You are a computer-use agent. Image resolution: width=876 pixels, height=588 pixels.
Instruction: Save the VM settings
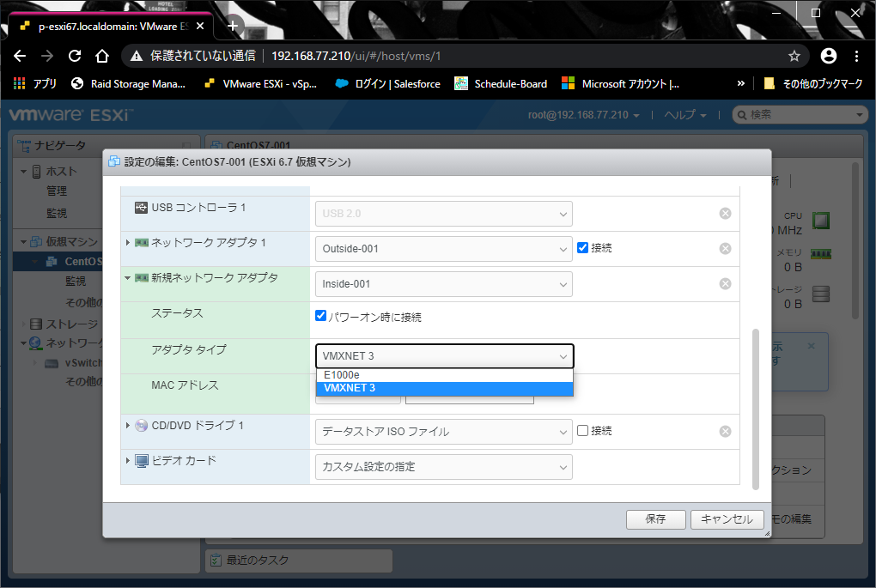coord(656,519)
